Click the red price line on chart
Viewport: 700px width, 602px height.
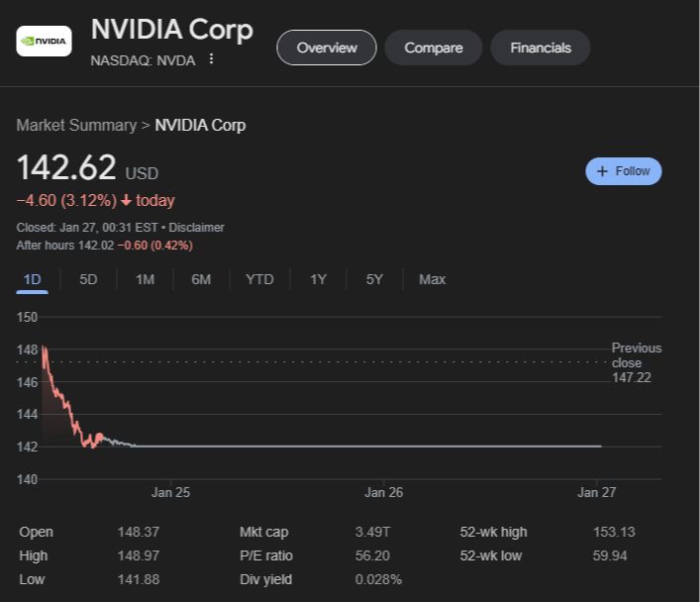(x=64, y=405)
